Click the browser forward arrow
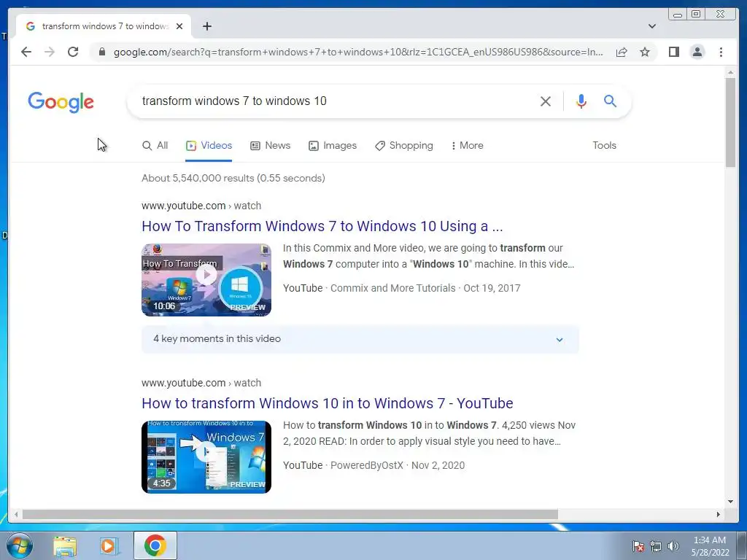The width and height of the screenshot is (747, 560). tap(50, 52)
